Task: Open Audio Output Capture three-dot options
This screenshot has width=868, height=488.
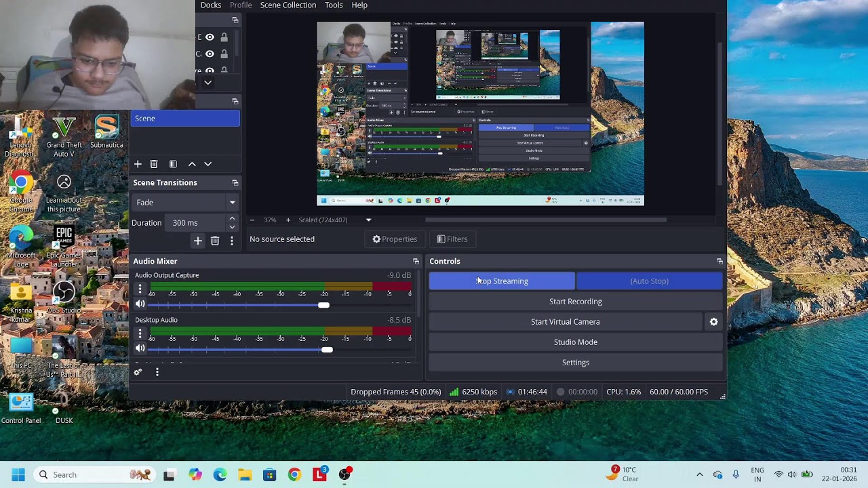Action: click(140, 289)
